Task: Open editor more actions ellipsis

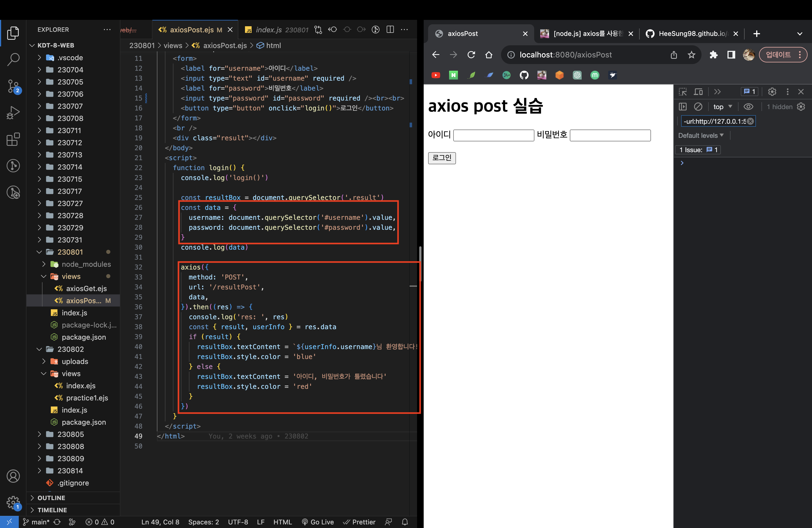Action: [x=405, y=30]
